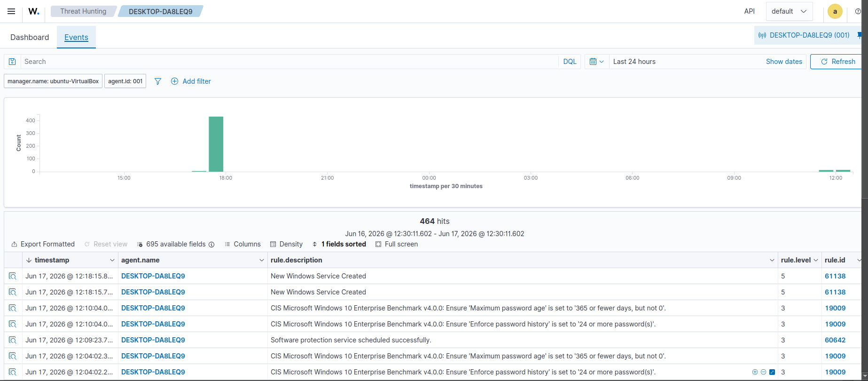Click the small histogram bar before 12:00

point(826,171)
